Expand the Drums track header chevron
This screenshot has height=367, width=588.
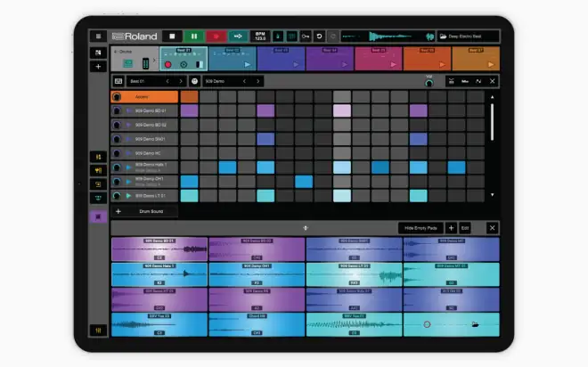(154, 60)
